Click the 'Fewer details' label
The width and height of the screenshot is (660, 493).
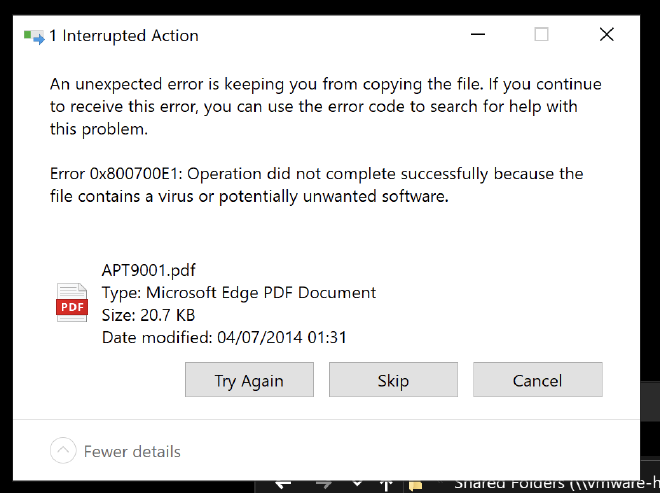[x=132, y=451]
